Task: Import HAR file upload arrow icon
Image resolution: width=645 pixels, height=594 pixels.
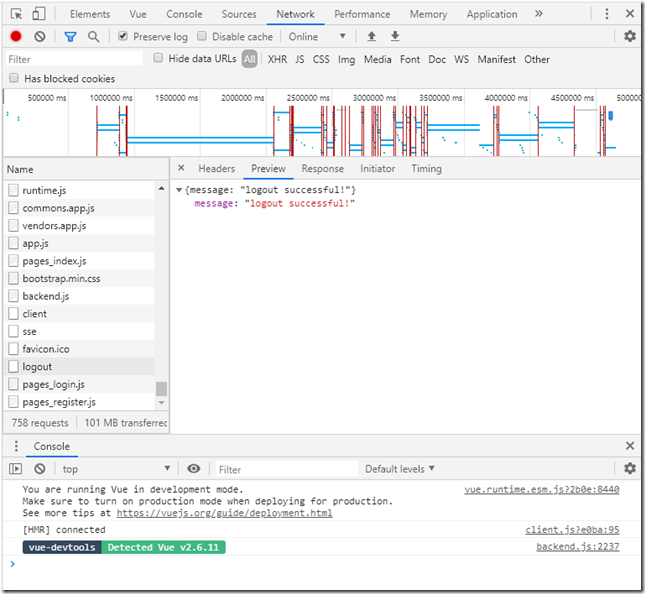Action: click(x=371, y=36)
